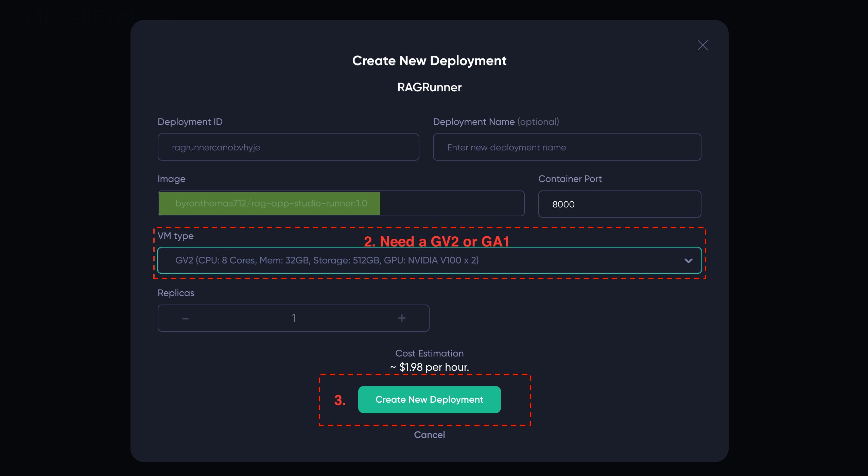This screenshot has width=868, height=476.
Task: Click the RAGRunner subtitle
Action: [429, 87]
